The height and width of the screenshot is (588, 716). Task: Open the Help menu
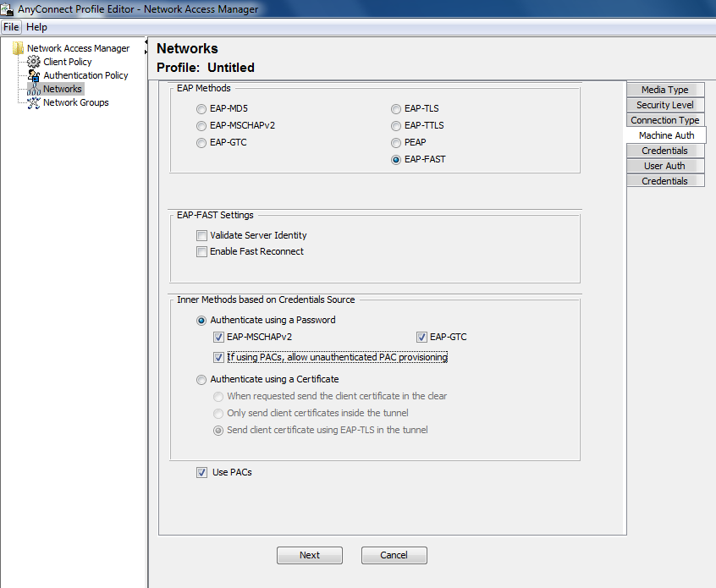click(x=36, y=27)
